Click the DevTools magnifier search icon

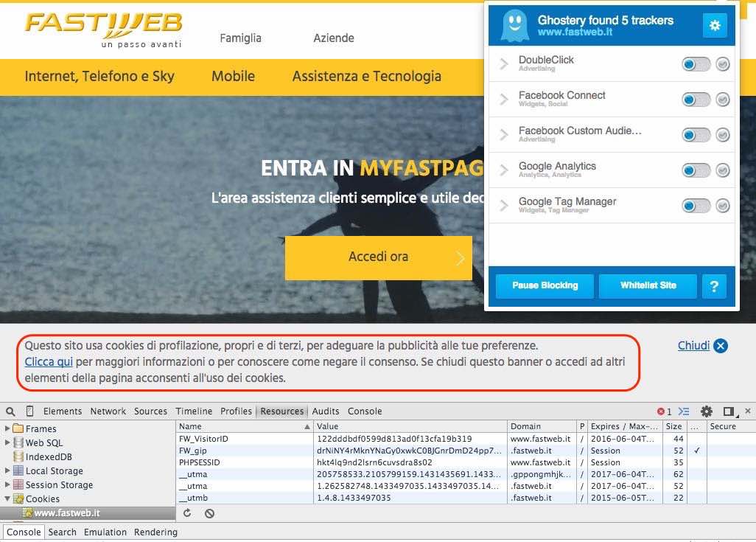pos(10,411)
